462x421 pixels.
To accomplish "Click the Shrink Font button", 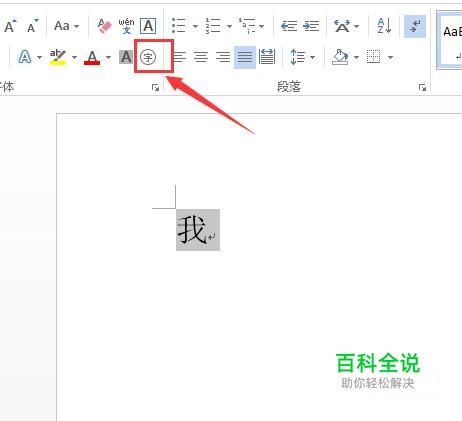I will click(x=32, y=26).
